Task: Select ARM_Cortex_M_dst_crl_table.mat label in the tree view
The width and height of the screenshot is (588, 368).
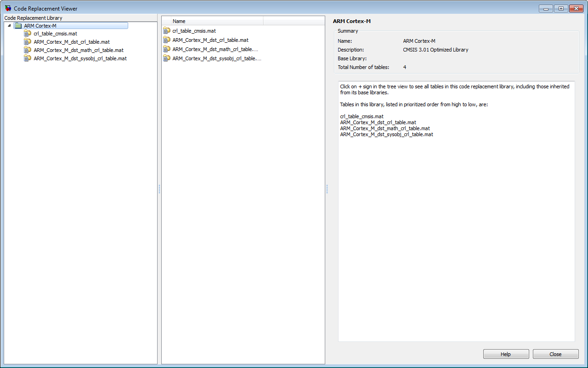Action: [x=72, y=42]
